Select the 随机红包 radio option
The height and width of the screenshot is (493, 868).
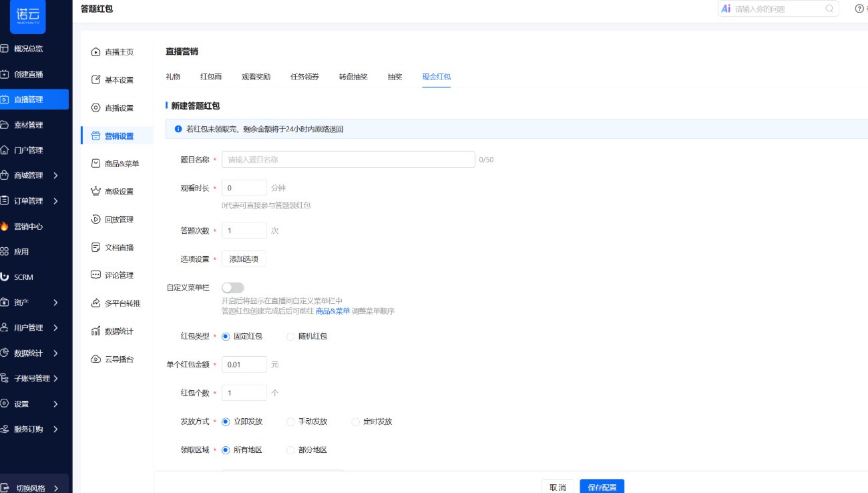tap(290, 337)
